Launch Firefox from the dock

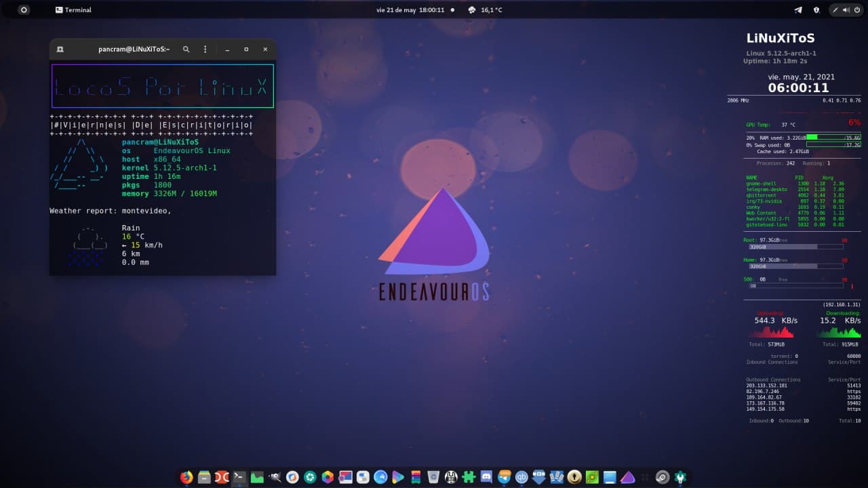[x=186, y=477]
